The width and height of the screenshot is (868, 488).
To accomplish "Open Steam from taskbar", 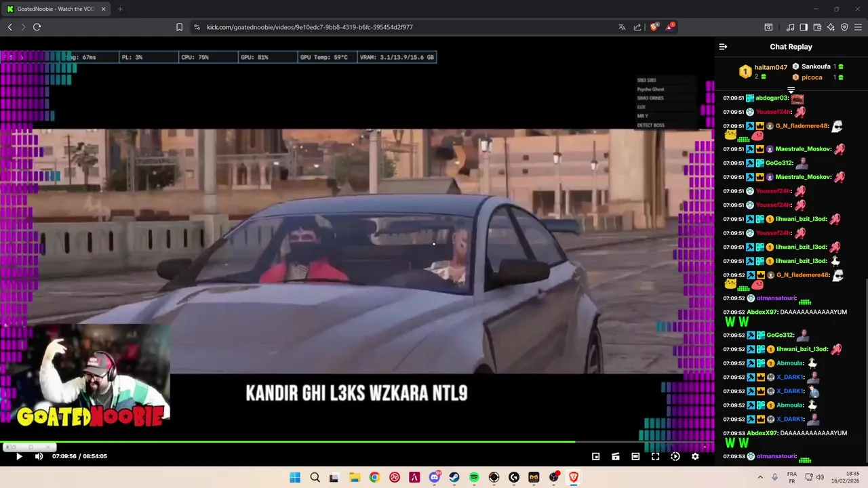I will click(454, 477).
